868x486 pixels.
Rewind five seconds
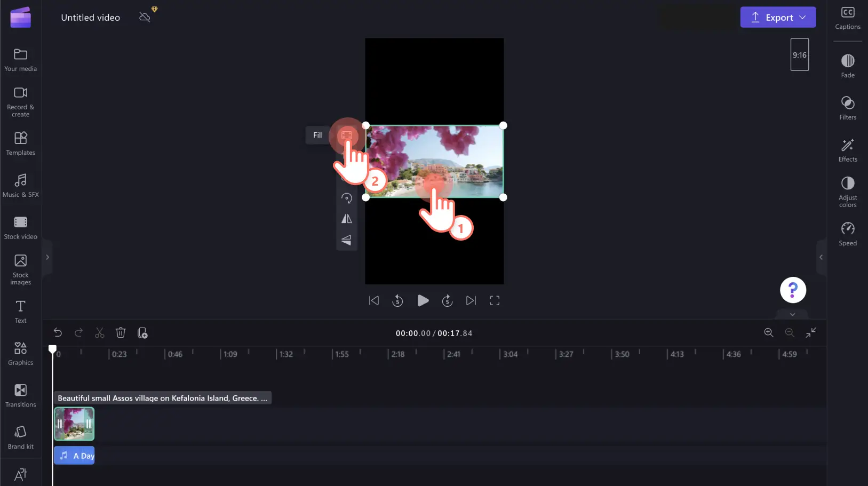tap(397, 301)
